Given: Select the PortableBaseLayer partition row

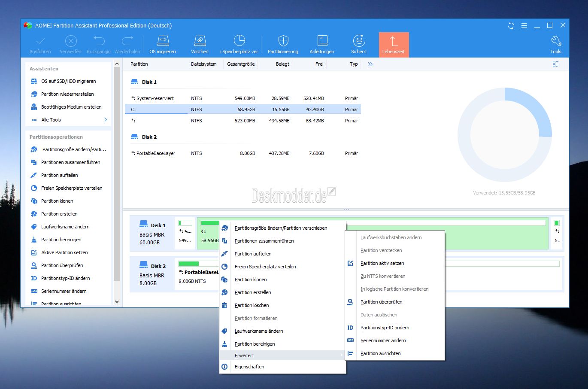Looking at the screenshot, I should (x=243, y=153).
